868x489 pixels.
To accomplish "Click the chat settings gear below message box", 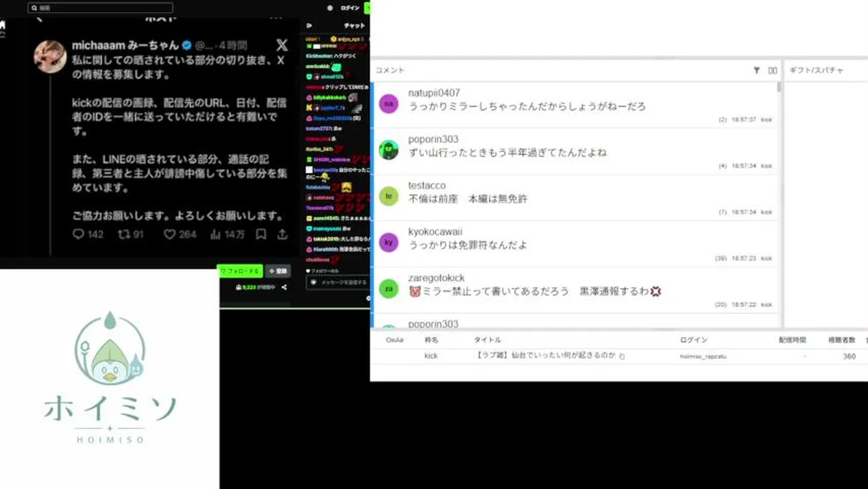I will [368, 297].
